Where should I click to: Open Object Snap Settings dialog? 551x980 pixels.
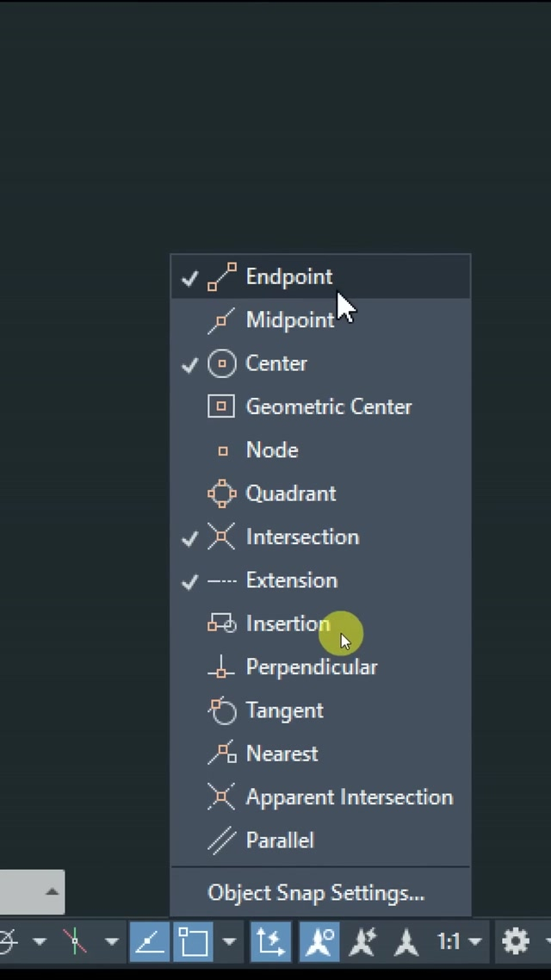(x=316, y=893)
